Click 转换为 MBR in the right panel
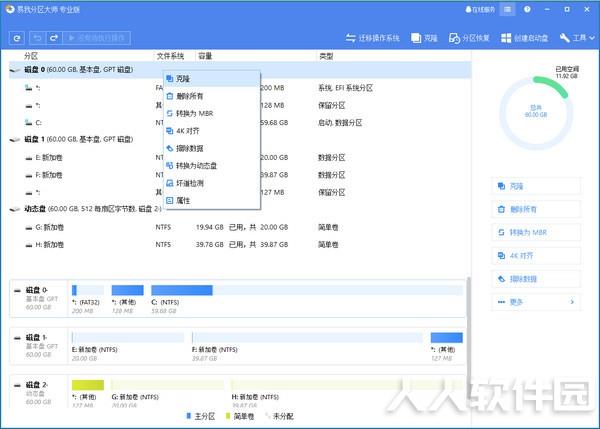Screen dimensions: 600x429 pyautogui.click(x=536, y=232)
